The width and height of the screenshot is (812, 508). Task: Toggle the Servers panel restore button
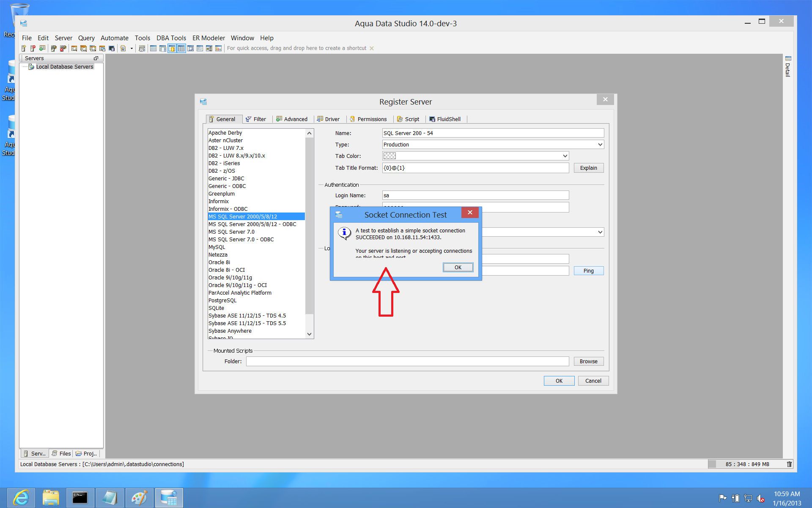[96, 58]
